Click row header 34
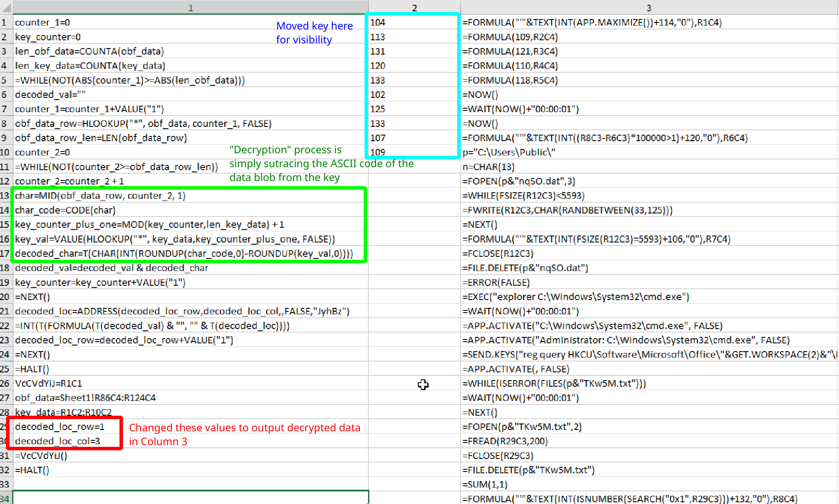The image size is (839, 504). [5, 499]
